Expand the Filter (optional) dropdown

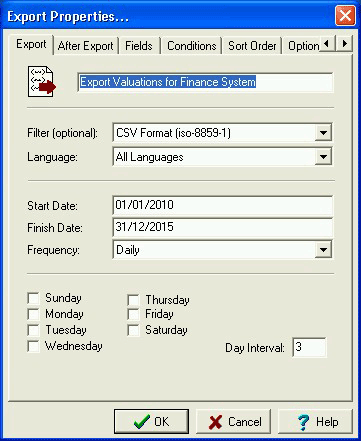pyautogui.click(x=323, y=133)
